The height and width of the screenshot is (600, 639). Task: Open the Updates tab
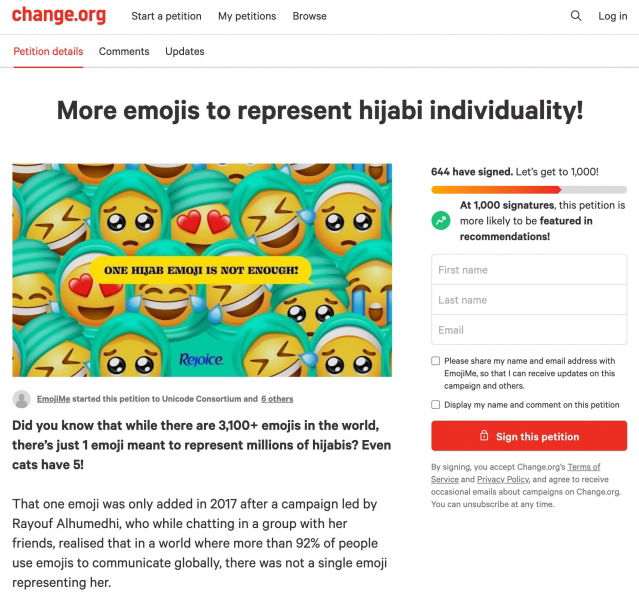(x=185, y=51)
